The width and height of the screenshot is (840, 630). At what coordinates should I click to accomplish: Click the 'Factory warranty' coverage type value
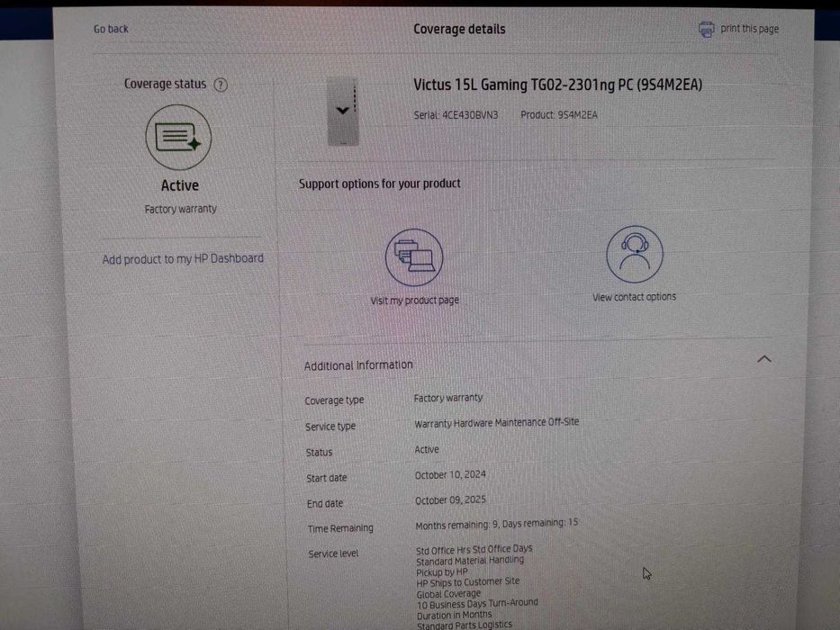click(x=448, y=398)
